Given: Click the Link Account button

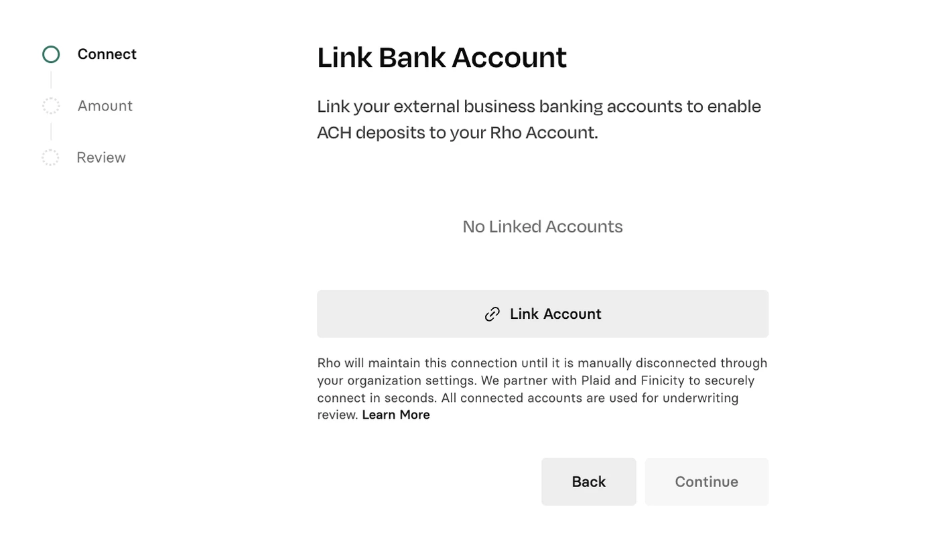Looking at the screenshot, I should [543, 314].
